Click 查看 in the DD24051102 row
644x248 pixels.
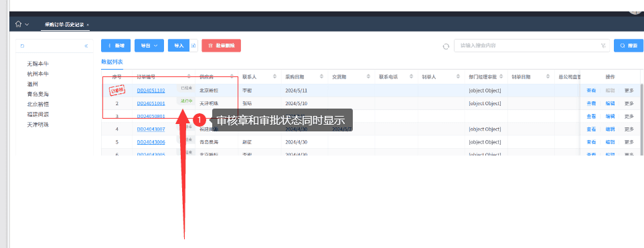(591, 90)
